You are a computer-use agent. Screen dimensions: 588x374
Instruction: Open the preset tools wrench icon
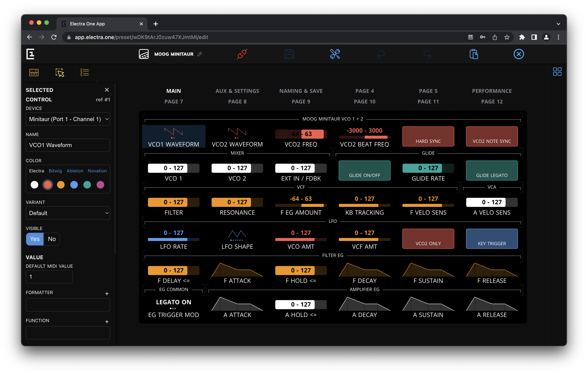point(335,54)
